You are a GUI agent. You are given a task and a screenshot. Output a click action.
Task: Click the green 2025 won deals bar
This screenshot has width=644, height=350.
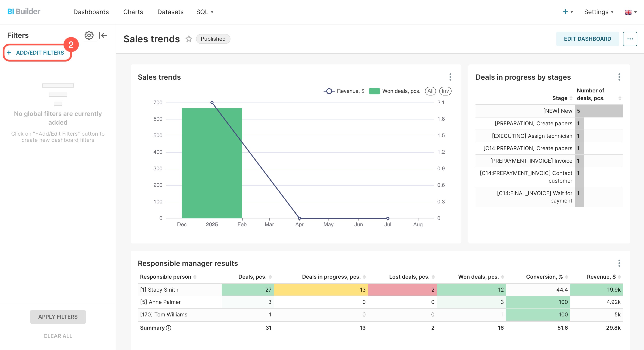[x=211, y=162]
